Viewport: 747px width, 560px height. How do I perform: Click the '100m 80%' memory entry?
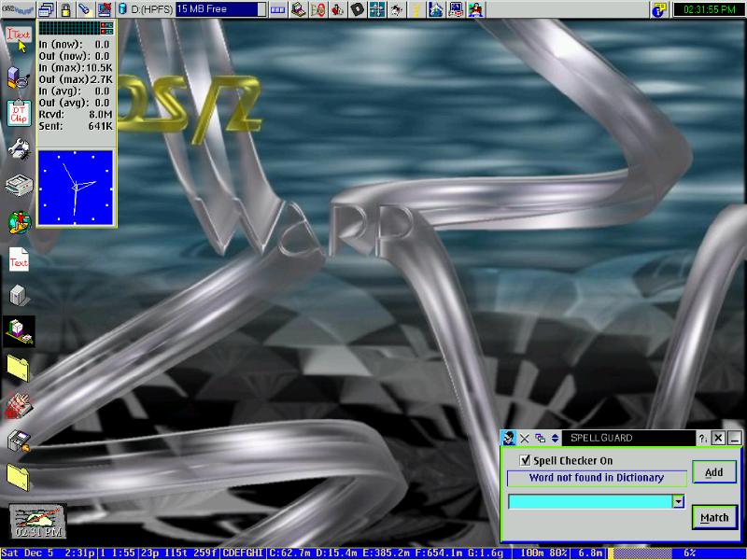coord(543,553)
